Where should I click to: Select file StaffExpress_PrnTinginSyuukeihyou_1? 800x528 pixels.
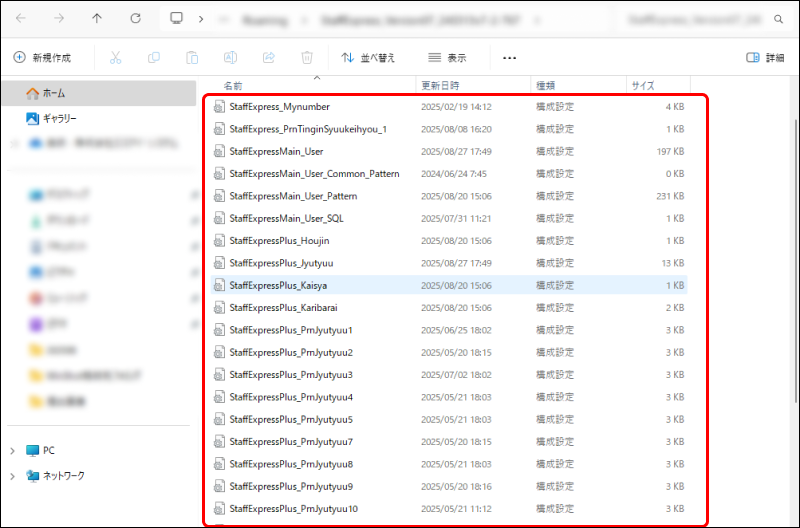(308, 129)
